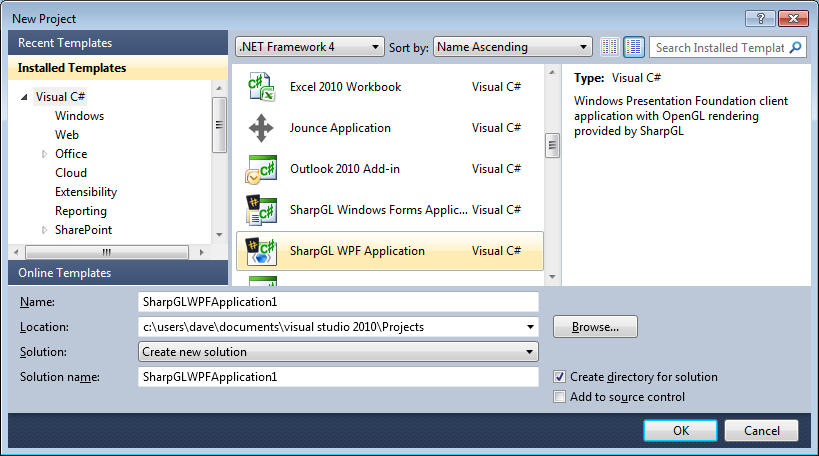
Task: Click the OK button
Action: [681, 430]
